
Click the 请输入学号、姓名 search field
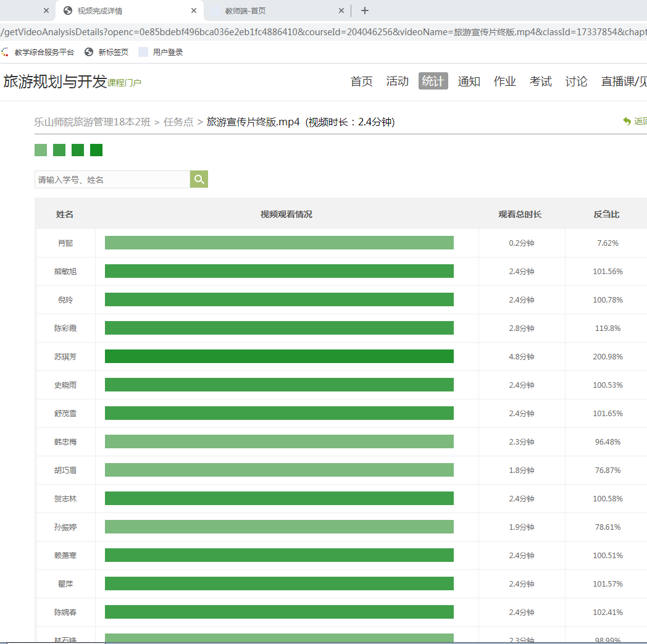coord(112,180)
